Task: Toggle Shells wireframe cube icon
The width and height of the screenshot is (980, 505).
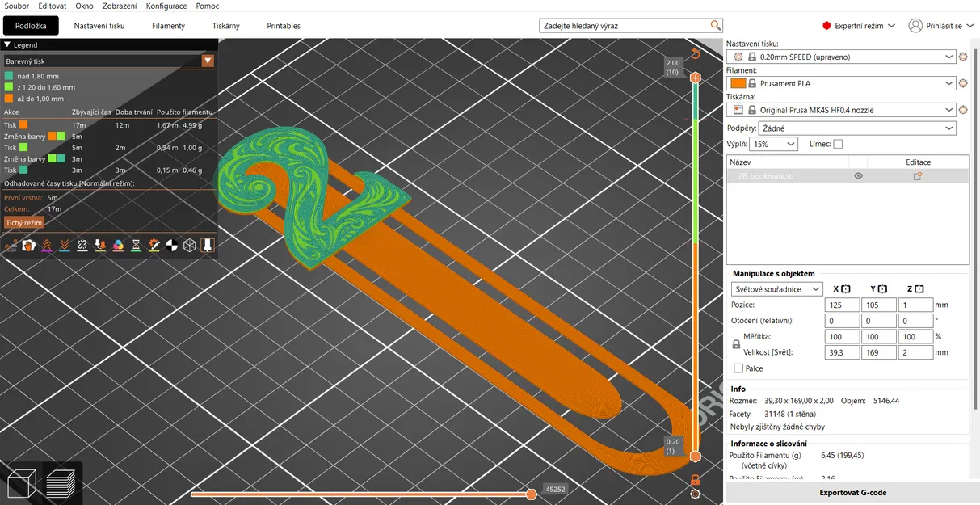Action: click(190, 245)
